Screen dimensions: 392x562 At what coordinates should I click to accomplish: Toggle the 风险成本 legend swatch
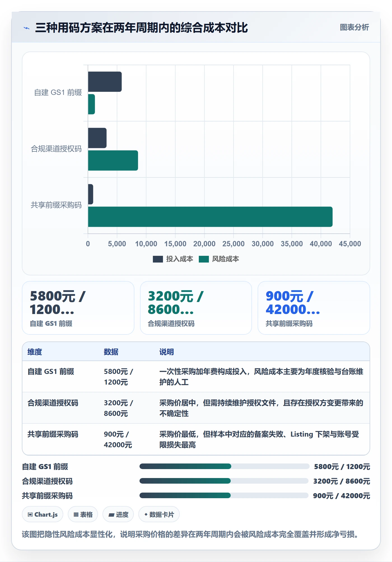click(204, 259)
